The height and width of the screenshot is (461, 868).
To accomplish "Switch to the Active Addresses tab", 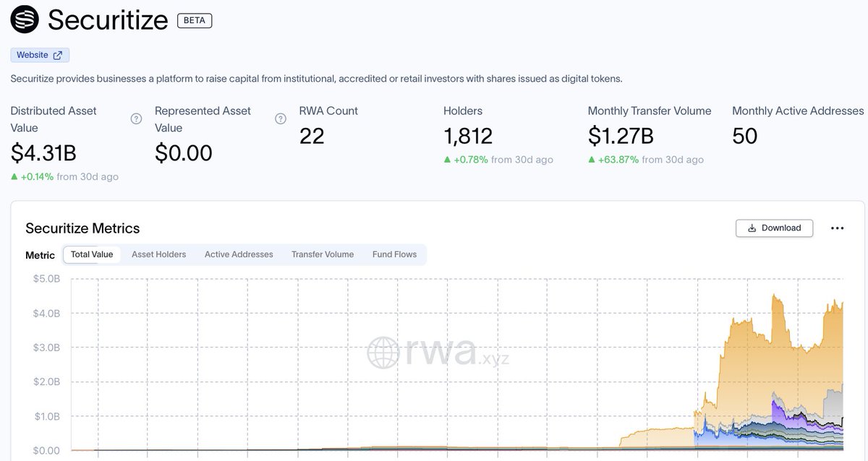I will tap(239, 254).
